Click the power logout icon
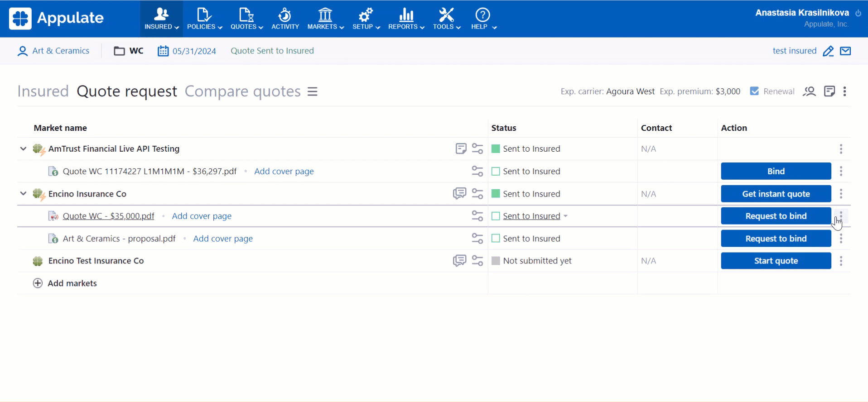This screenshot has height=402, width=868. (858, 13)
